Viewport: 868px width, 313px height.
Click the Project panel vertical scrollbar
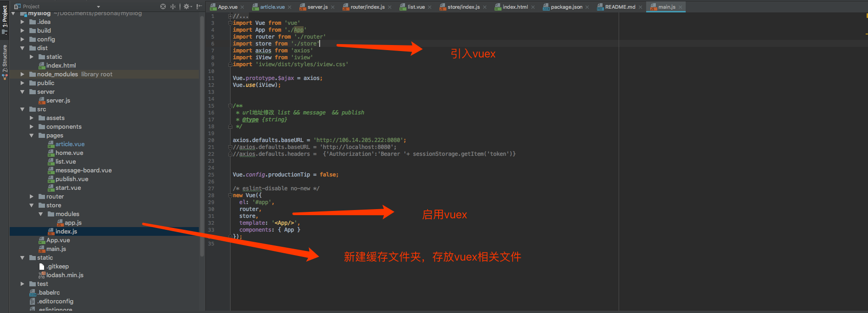pos(202,136)
